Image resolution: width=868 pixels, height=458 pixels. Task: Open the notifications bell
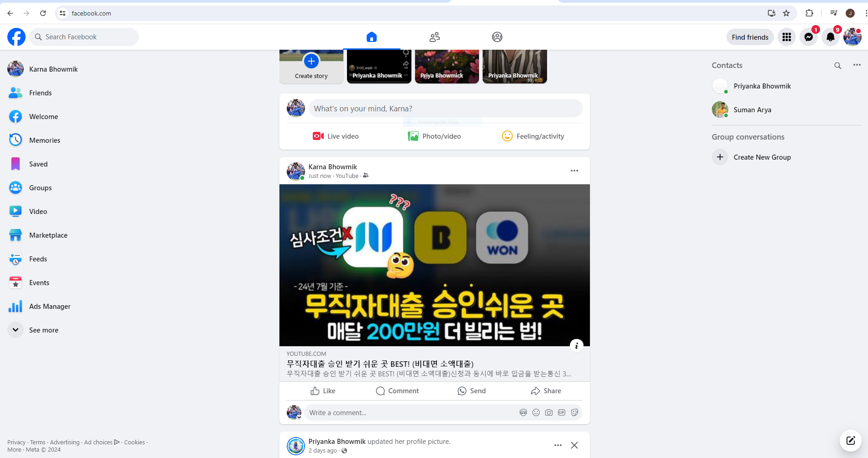click(x=831, y=37)
